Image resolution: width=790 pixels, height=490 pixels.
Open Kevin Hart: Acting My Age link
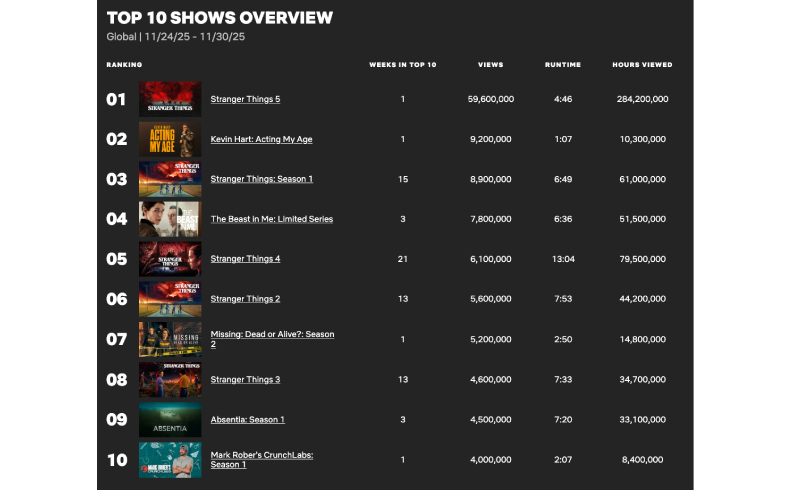coord(261,139)
